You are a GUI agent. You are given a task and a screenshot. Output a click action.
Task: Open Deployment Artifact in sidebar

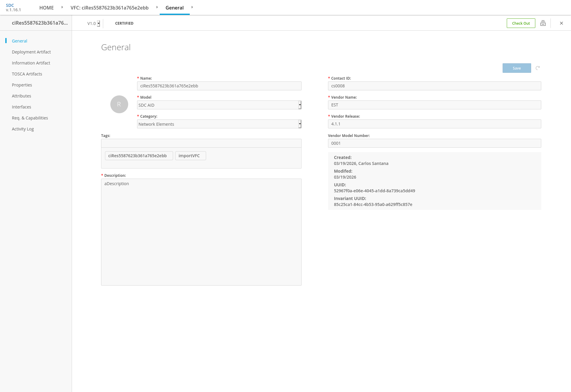tap(31, 52)
